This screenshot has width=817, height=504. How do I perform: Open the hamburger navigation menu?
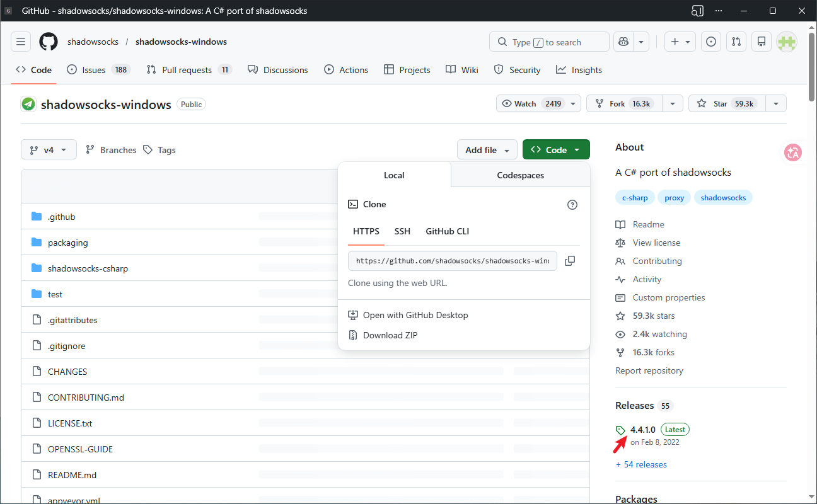coord(21,42)
